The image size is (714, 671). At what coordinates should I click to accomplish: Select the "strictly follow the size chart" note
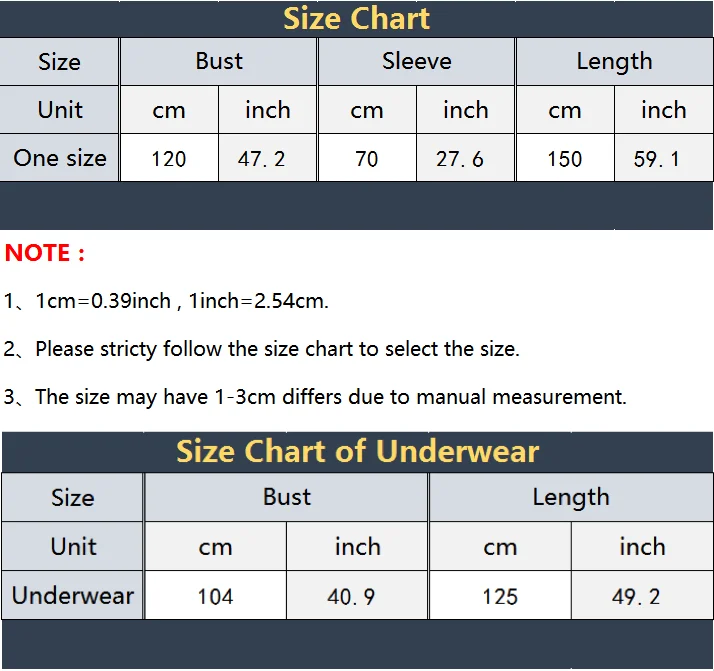point(277,349)
